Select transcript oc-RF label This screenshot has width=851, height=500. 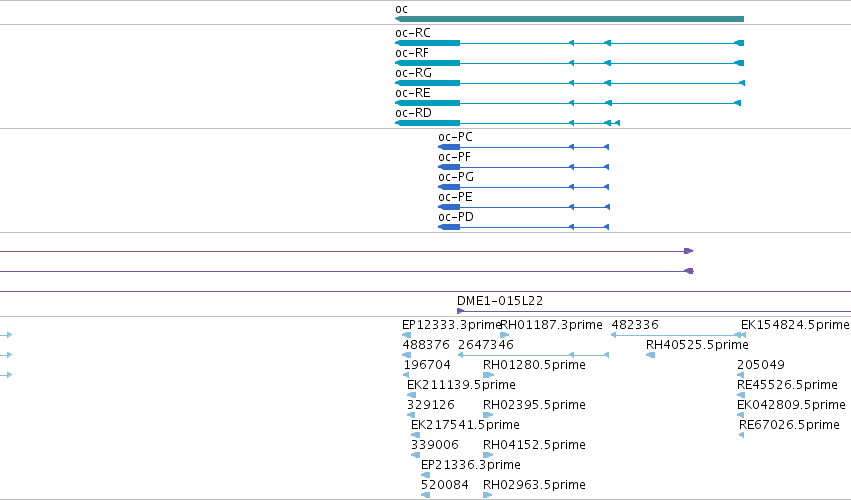click(412, 53)
